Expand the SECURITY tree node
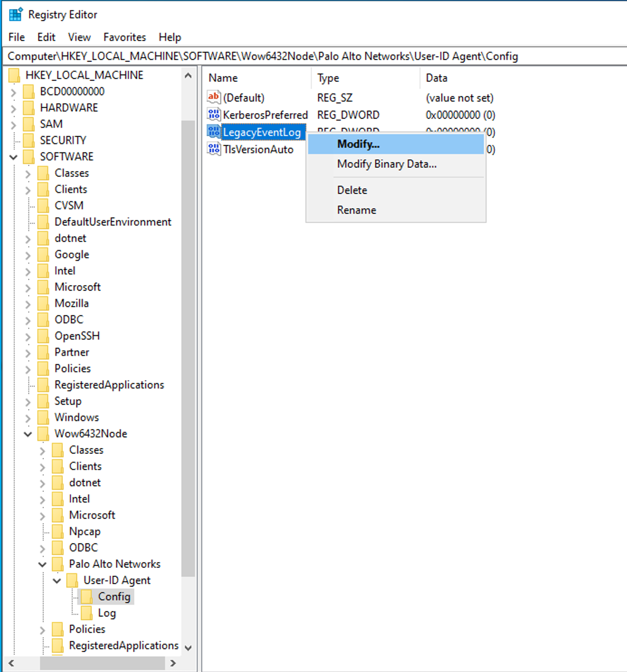The image size is (627, 672). pos(13,140)
